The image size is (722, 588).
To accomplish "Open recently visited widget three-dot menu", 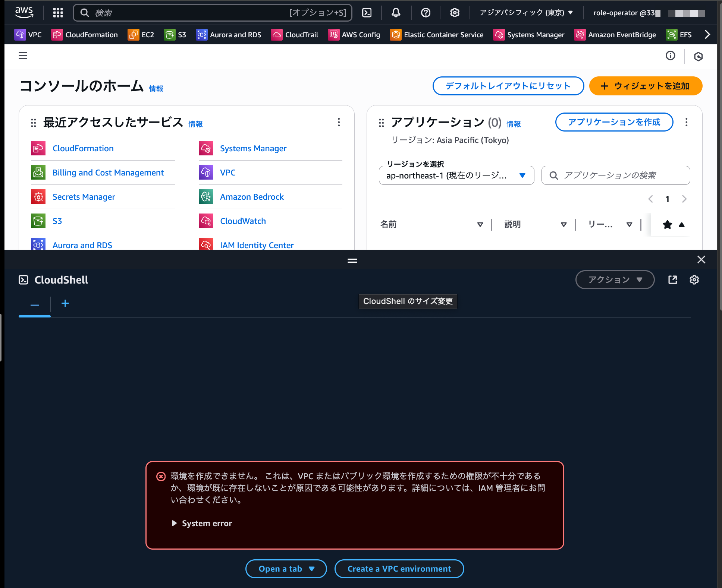I will tap(339, 122).
